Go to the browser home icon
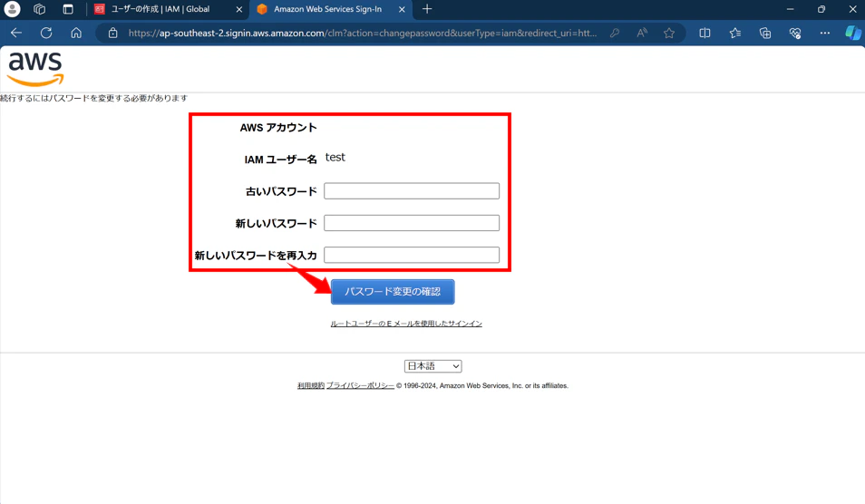The width and height of the screenshot is (865, 504). [76, 33]
